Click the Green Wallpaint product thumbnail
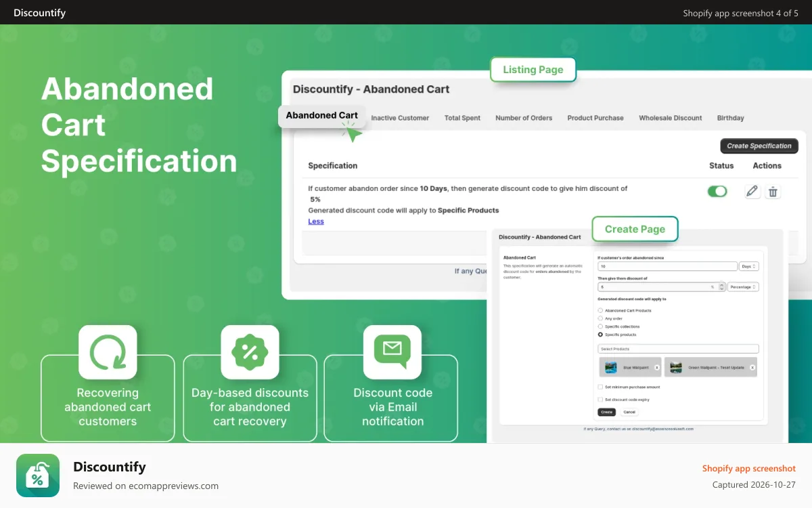 (676, 367)
